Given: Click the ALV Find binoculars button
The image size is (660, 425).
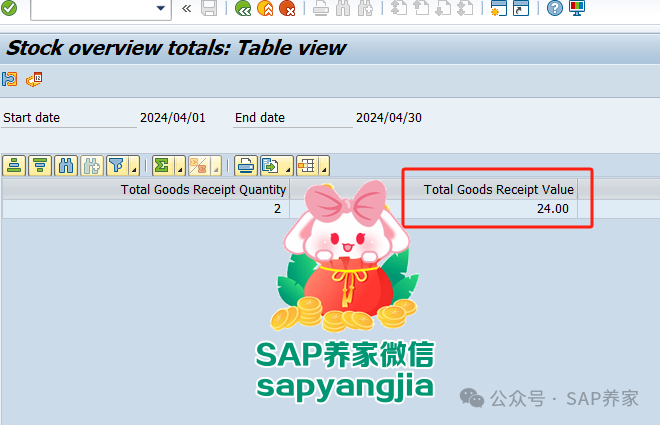Looking at the screenshot, I should [x=66, y=165].
